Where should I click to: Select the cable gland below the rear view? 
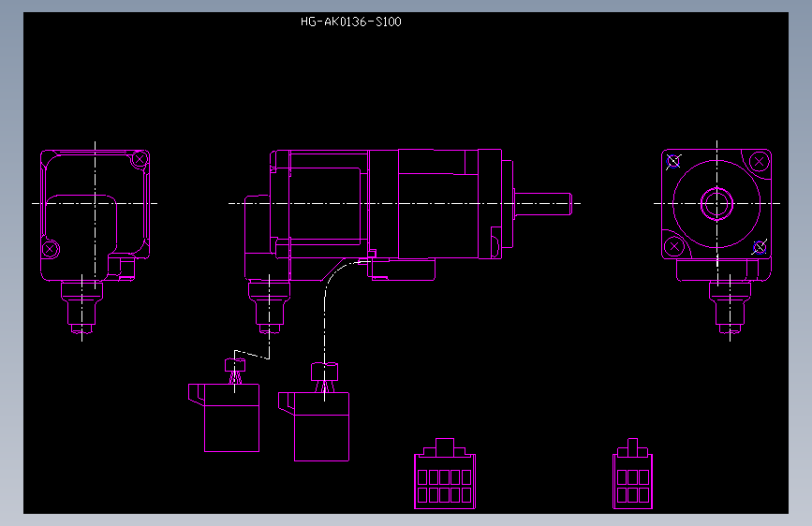coord(81,308)
